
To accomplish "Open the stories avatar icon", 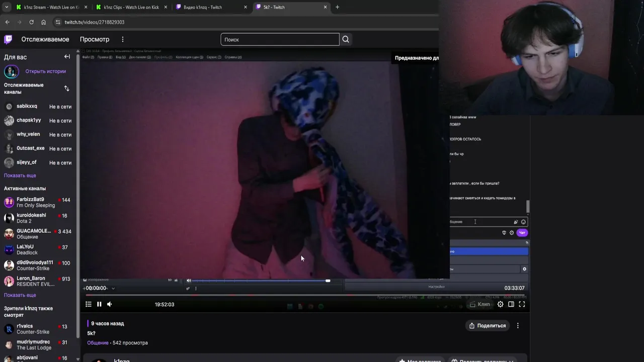I will click(x=11, y=71).
